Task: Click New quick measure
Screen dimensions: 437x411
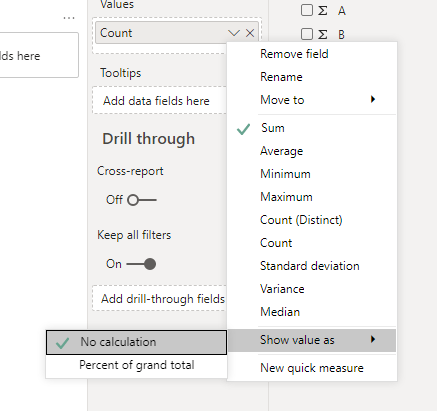Action: [312, 368]
